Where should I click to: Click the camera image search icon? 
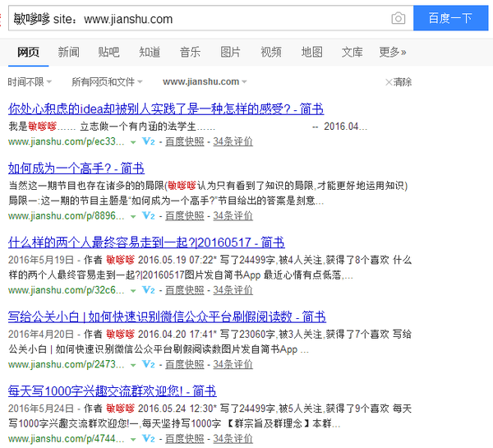tap(398, 18)
